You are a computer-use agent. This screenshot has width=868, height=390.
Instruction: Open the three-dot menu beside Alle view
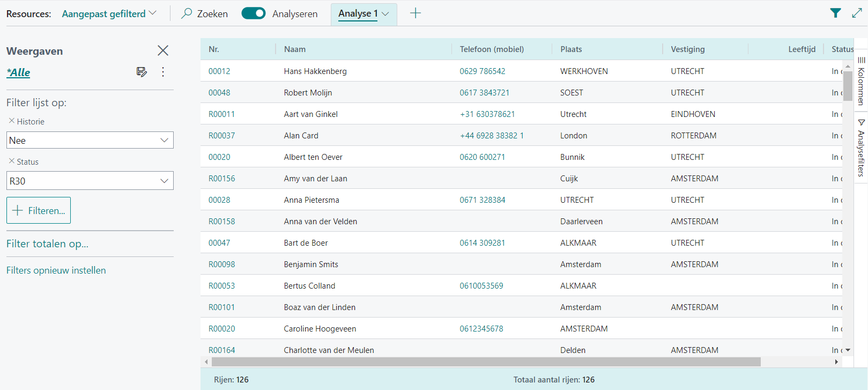pyautogui.click(x=163, y=72)
